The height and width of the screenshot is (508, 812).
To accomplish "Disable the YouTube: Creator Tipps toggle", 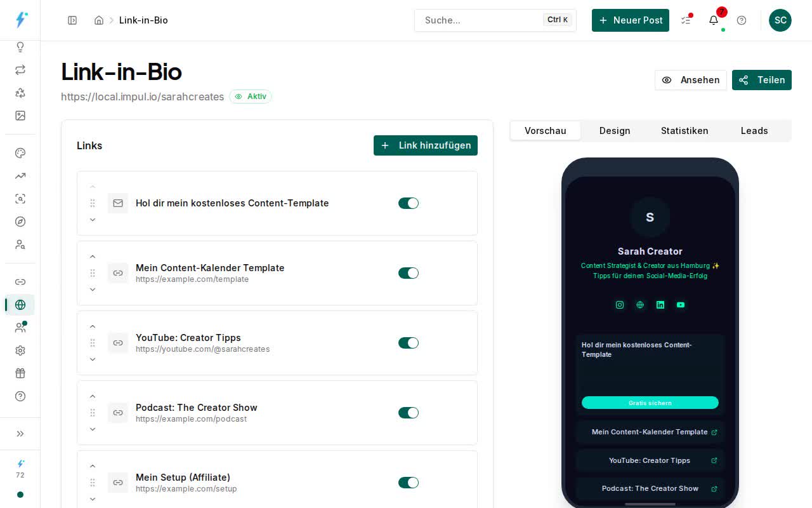I will (x=409, y=343).
